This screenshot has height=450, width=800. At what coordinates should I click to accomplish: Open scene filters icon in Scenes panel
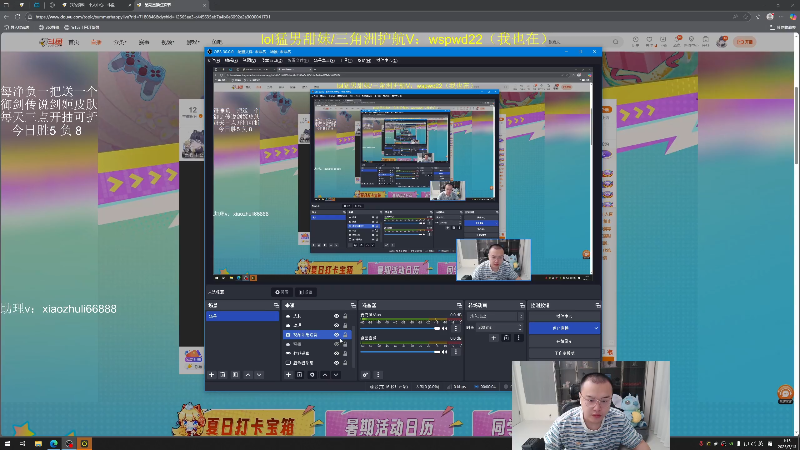(235, 374)
